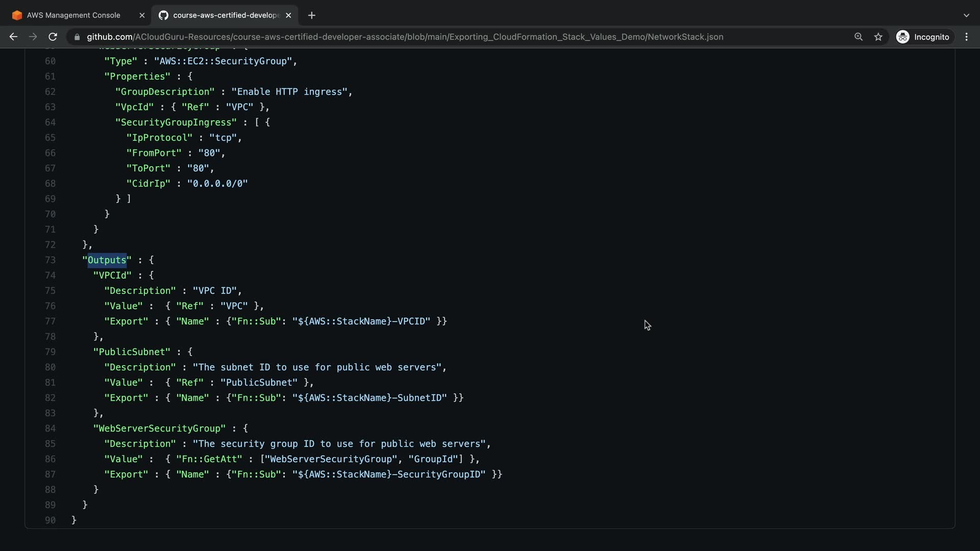Bookmark this page with the star icon
Screen dimensions: 980x551
878,37
